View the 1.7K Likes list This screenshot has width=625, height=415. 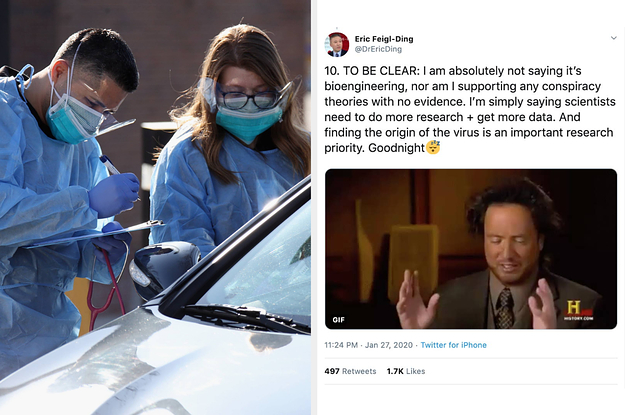(x=406, y=371)
